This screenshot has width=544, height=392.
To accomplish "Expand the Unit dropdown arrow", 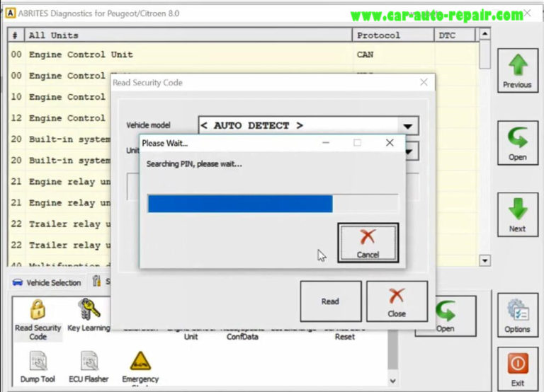I will [409, 151].
